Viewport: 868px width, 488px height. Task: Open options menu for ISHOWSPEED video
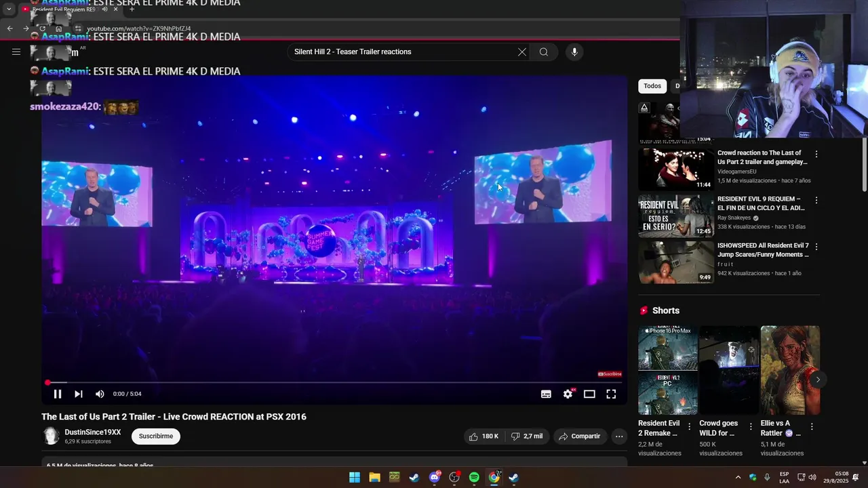tap(816, 247)
